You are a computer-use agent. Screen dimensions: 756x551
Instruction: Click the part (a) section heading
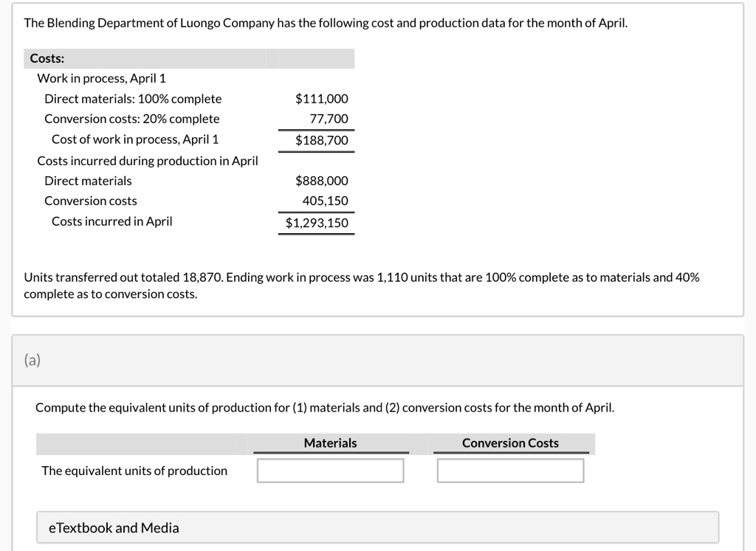pyautogui.click(x=32, y=360)
